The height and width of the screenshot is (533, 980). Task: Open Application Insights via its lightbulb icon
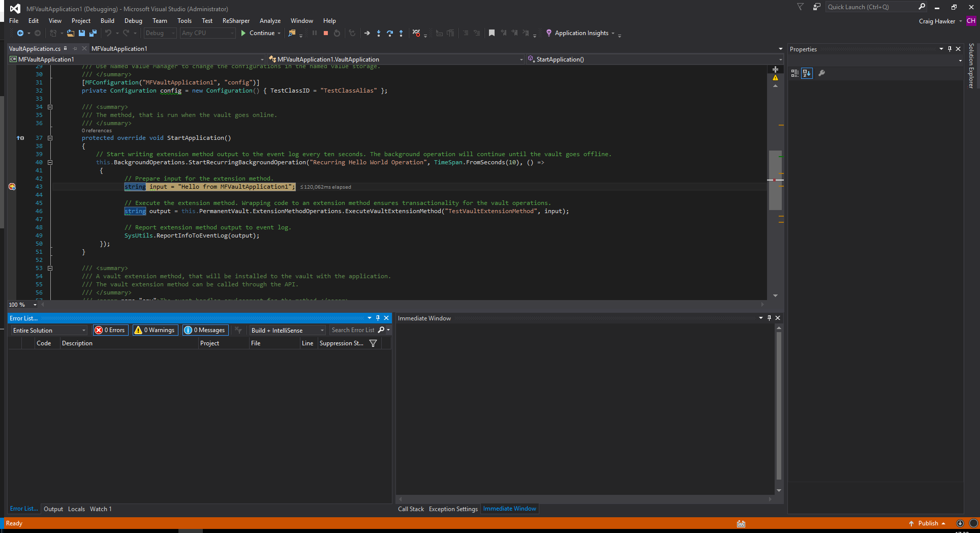pos(549,33)
